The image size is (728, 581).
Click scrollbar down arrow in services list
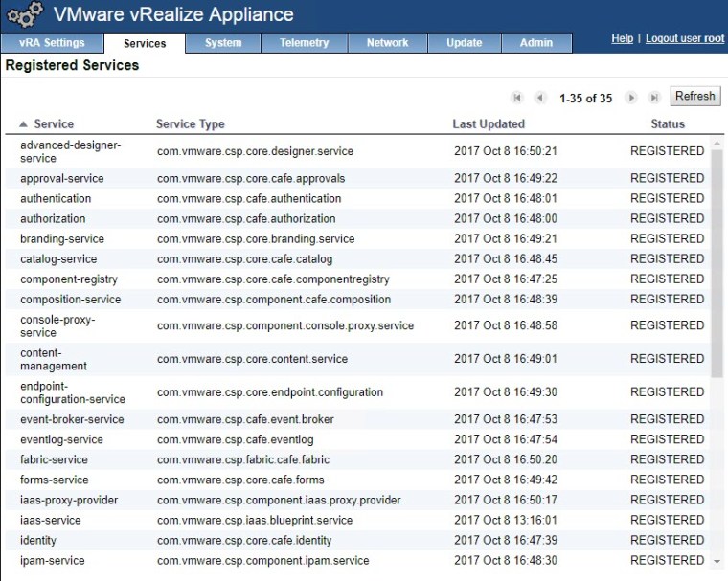pos(717,561)
